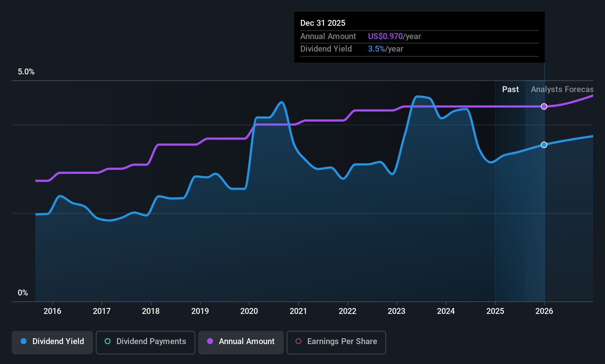The image size is (605, 364).
Task: Click the 2016 x-axis label
Action: [x=52, y=311]
